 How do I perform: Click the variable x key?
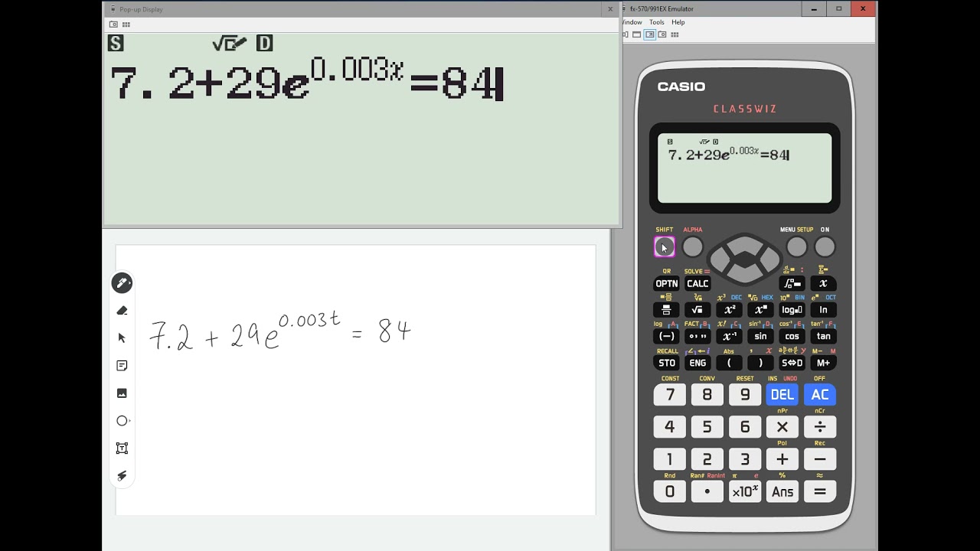point(823,284)
